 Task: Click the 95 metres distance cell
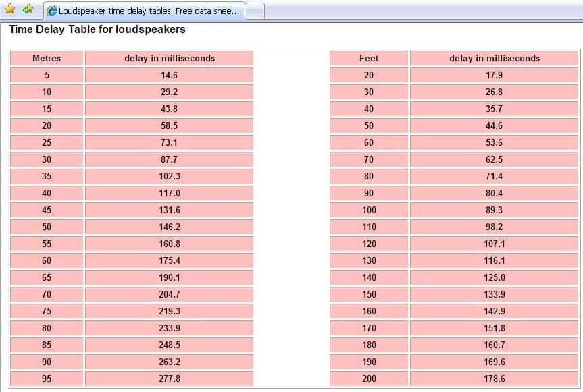coord(47,379)
